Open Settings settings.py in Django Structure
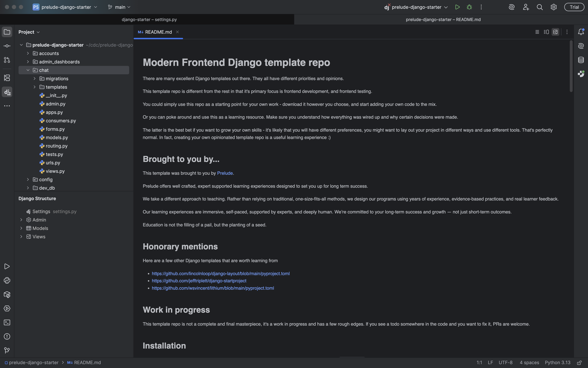The height and width of the screenshot is (368, 588). 51,212
